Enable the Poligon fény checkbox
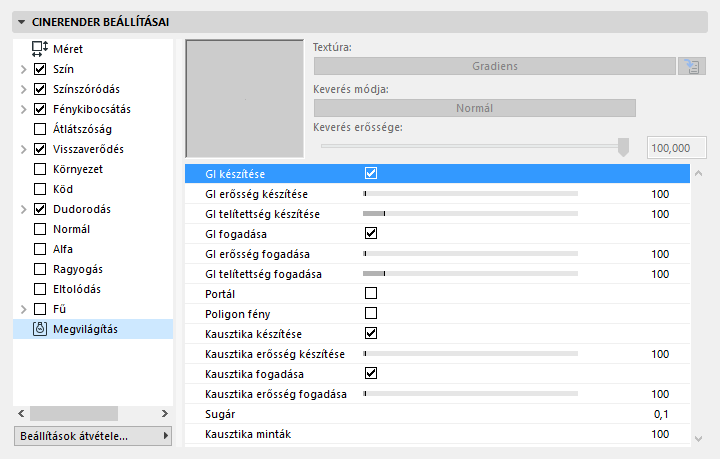The width and height of the screenshot is (720, 459). coord(371,313)
